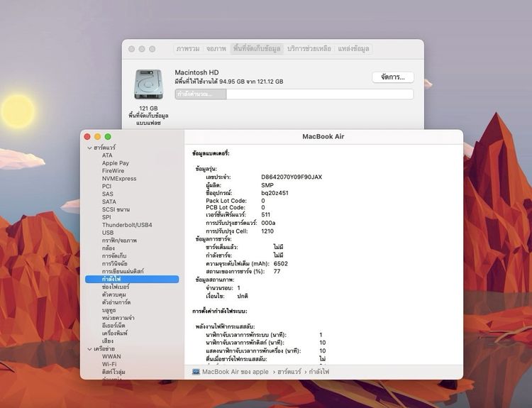
Task: Click the Macintosh HD volume name
Action: 196,72
